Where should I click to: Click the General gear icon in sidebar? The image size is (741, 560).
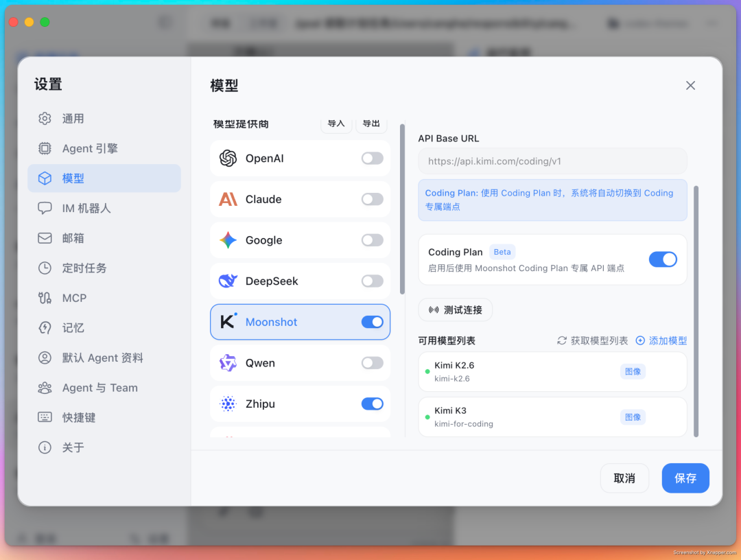pos(45,119)
